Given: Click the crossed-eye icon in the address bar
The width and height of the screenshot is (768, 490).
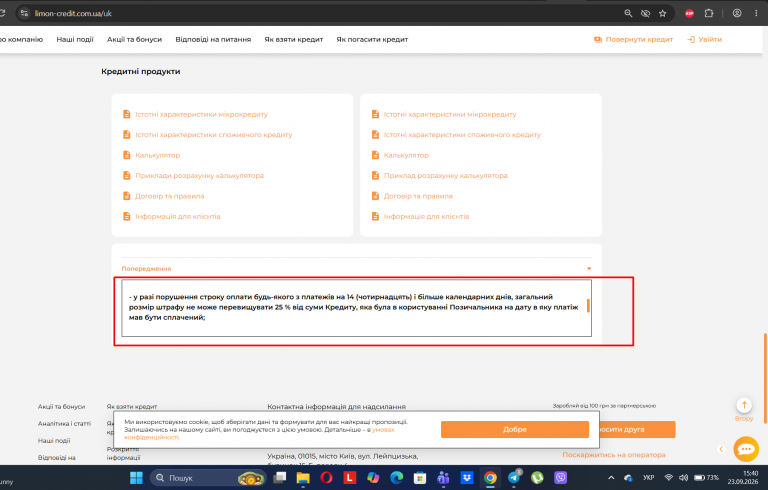Looking at the screenshot, I should click(646, 14).
